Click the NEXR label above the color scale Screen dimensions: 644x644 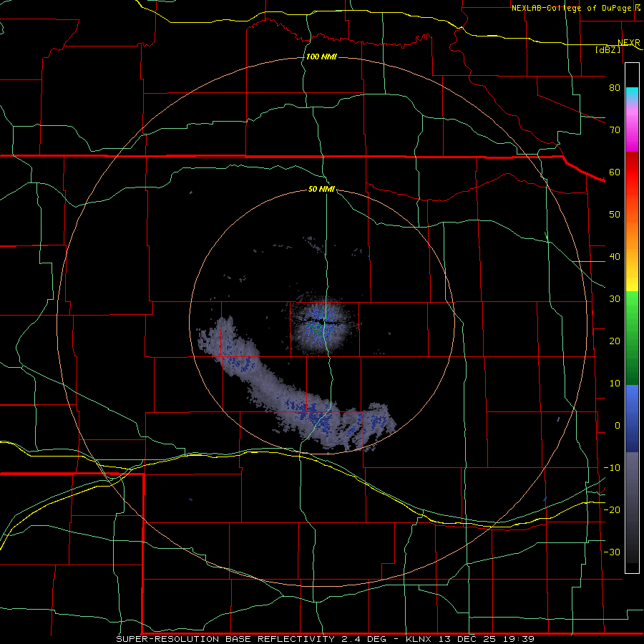629,43
